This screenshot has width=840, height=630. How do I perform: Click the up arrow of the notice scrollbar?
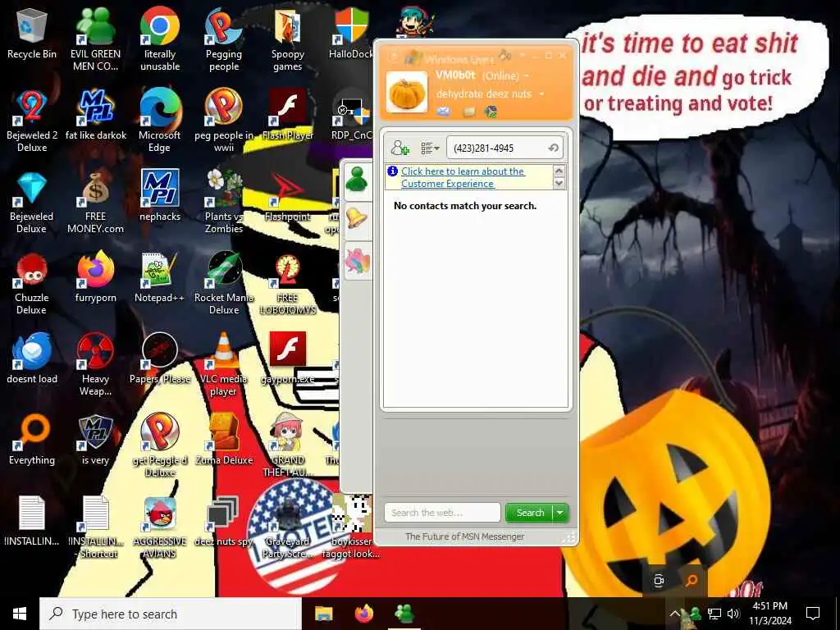[559, 171]
